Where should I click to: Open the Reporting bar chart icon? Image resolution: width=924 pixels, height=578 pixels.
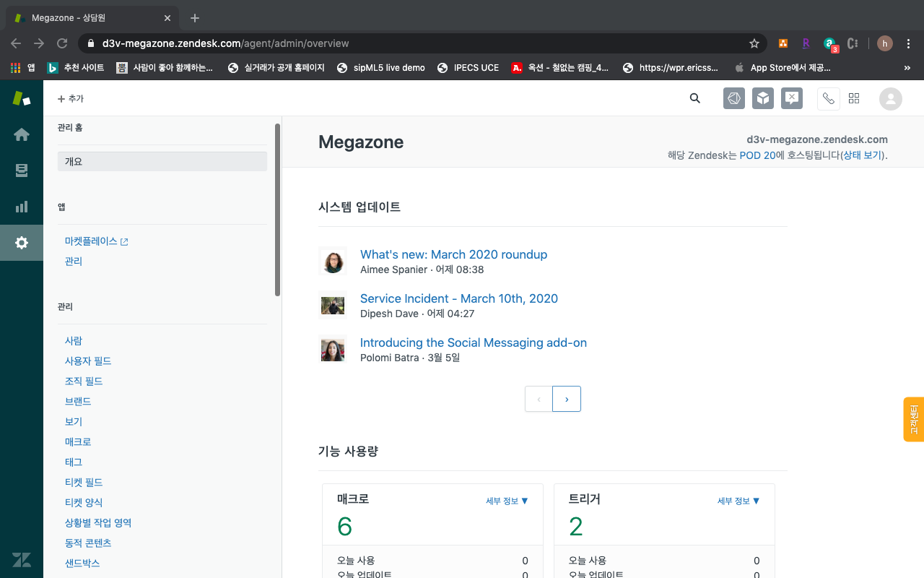coord(22,207)
